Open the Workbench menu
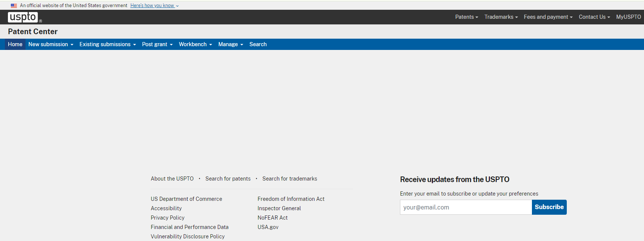 click(195, 44)
